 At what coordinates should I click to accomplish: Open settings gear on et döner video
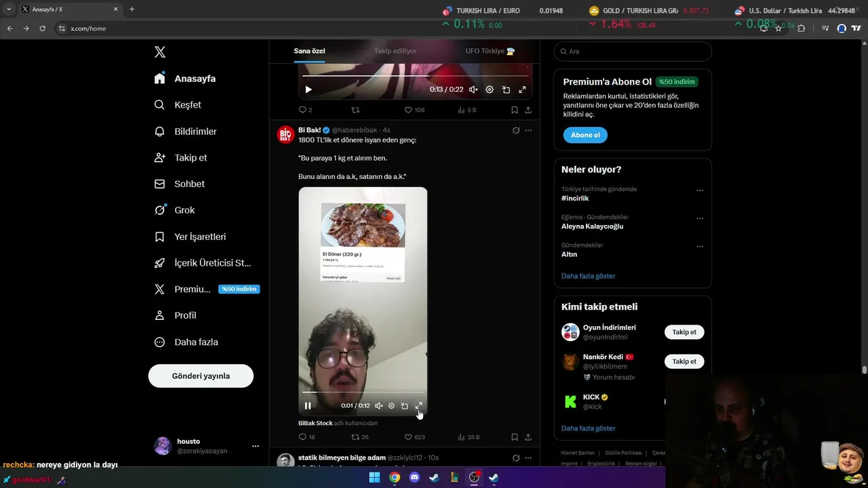tap(391, 406)
